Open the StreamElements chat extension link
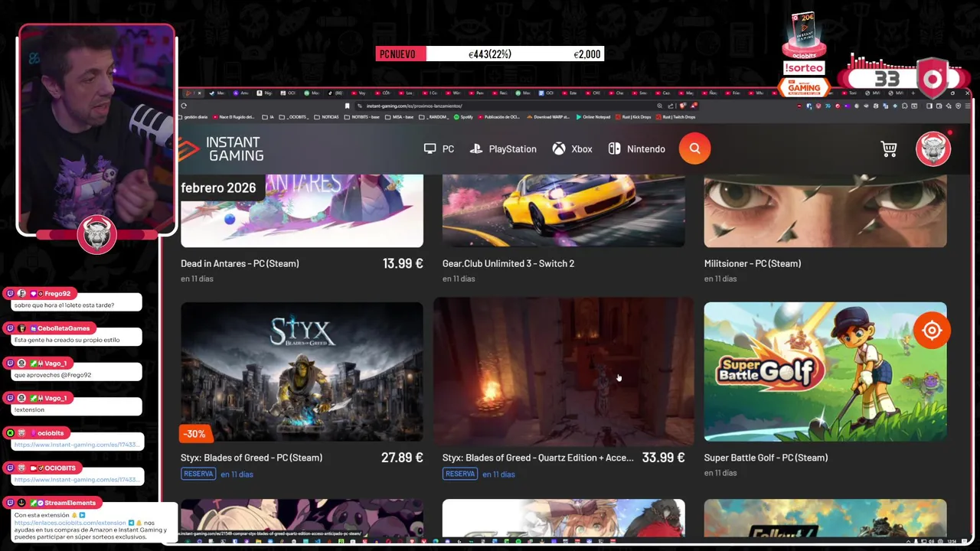Image resolution: width=980 pixels, height=551 pixels. tap(70, 523)
